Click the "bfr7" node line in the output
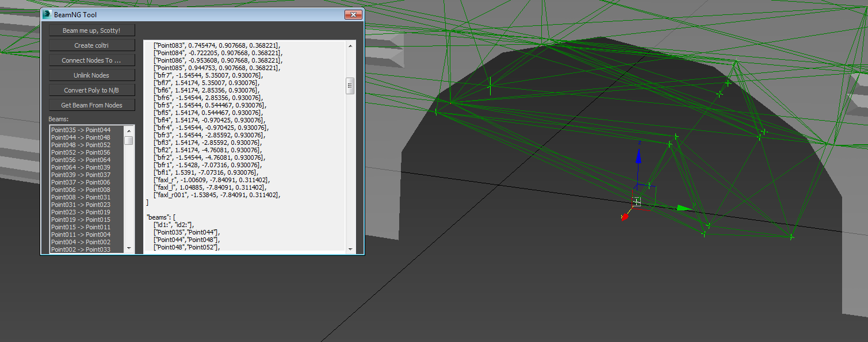 [208, 75]
